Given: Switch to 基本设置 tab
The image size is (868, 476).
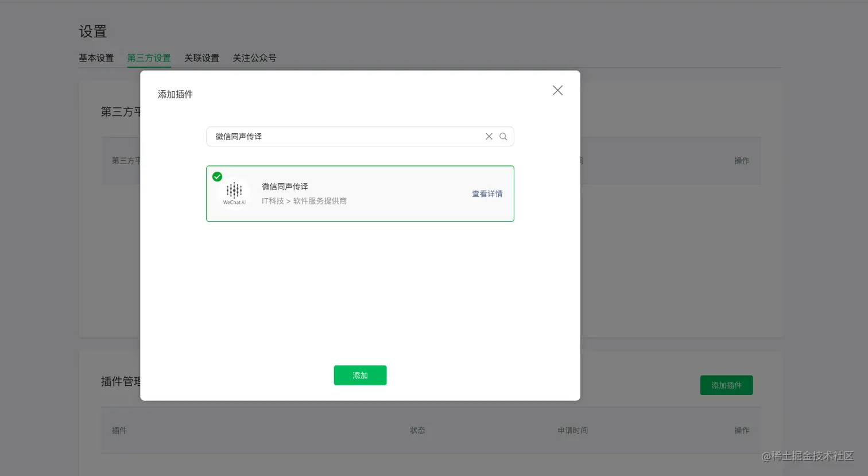Looking at the screenshot, I should pyautogui.click(x=96, y=58).
